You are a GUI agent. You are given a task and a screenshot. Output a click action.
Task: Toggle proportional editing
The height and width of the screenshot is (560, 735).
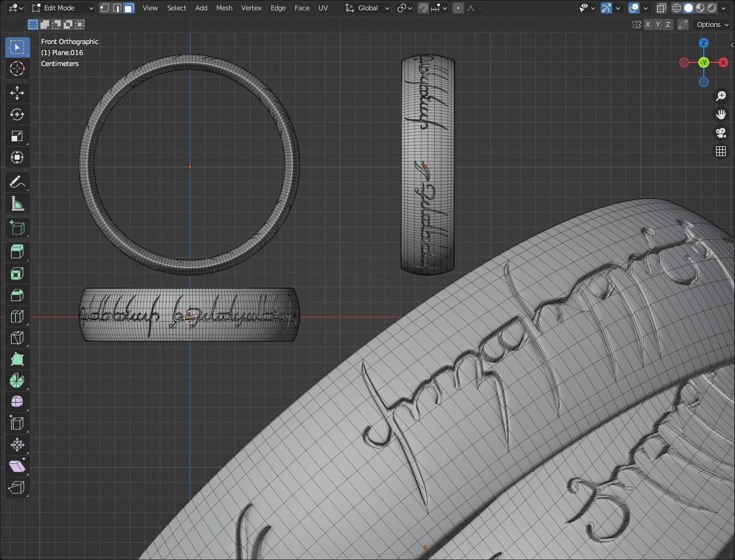click(459, 8)
